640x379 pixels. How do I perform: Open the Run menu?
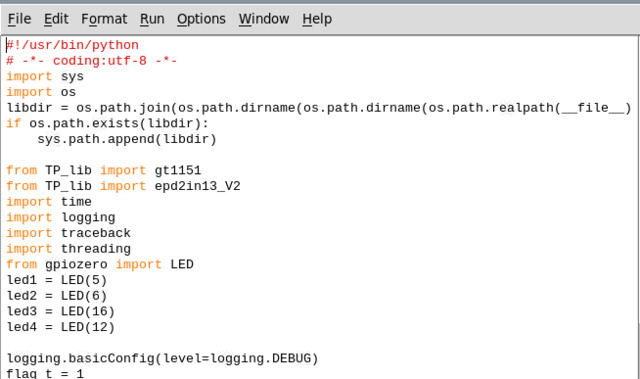click(x=152, y=19)
